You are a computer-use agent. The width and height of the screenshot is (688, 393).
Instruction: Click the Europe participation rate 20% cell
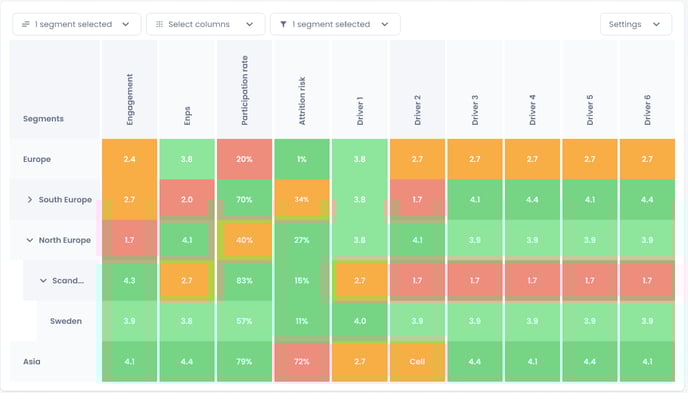coord(244,159)
